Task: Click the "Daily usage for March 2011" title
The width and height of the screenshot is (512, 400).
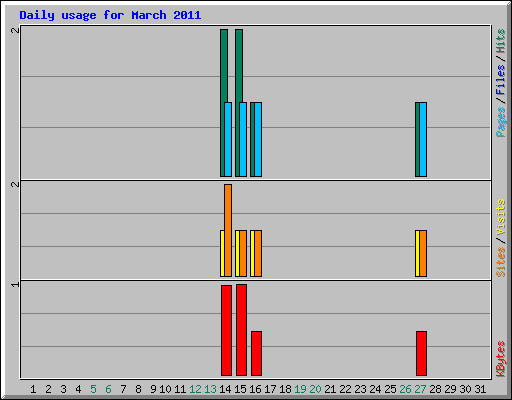Action: pyautogui.click(x=110, y=15)
